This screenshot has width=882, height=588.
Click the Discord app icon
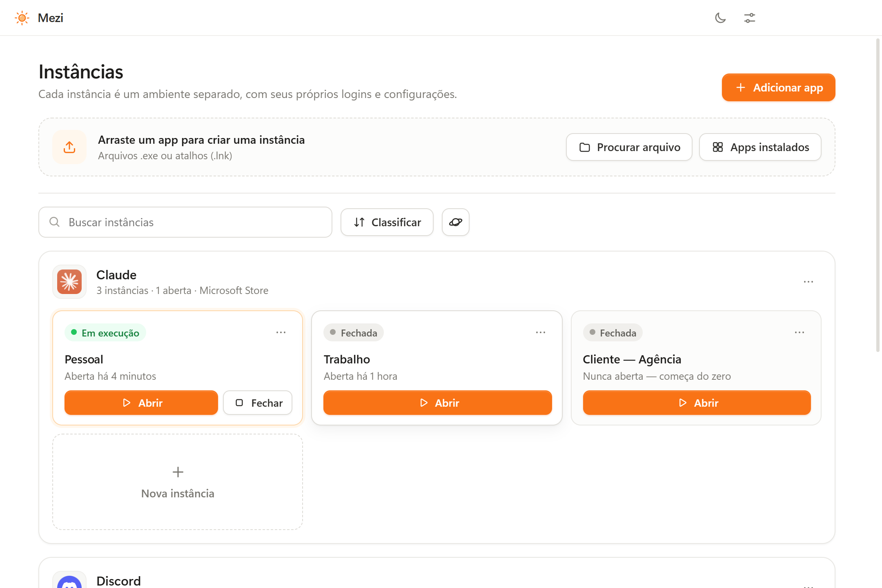(69, 580)
